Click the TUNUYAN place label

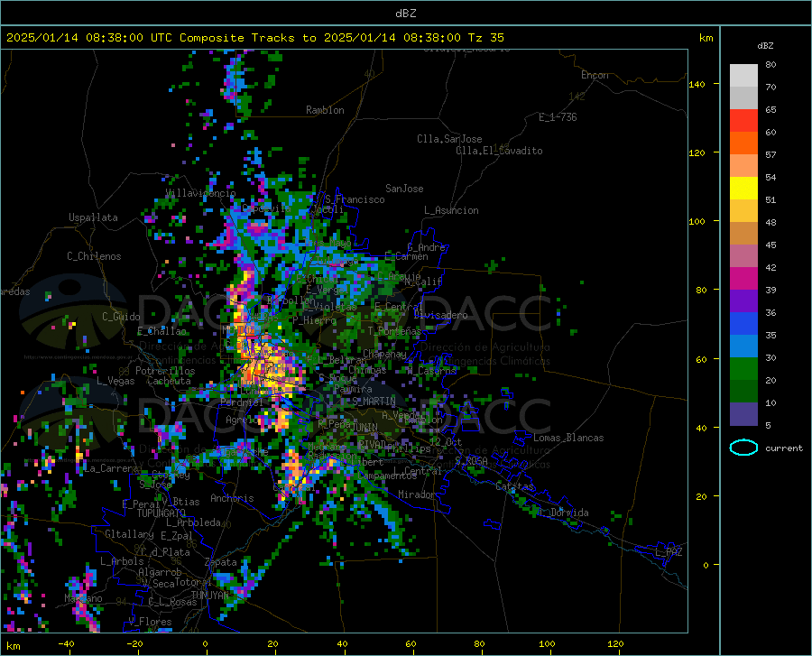[209, 595]
